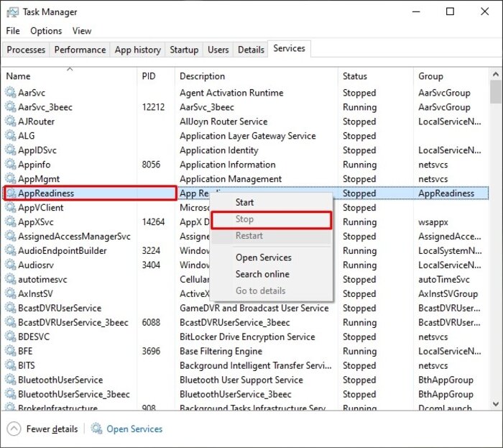This screenshot has height=448, width=503.
Task: Click the BFE service gear icon
Action: coord(11,351)
